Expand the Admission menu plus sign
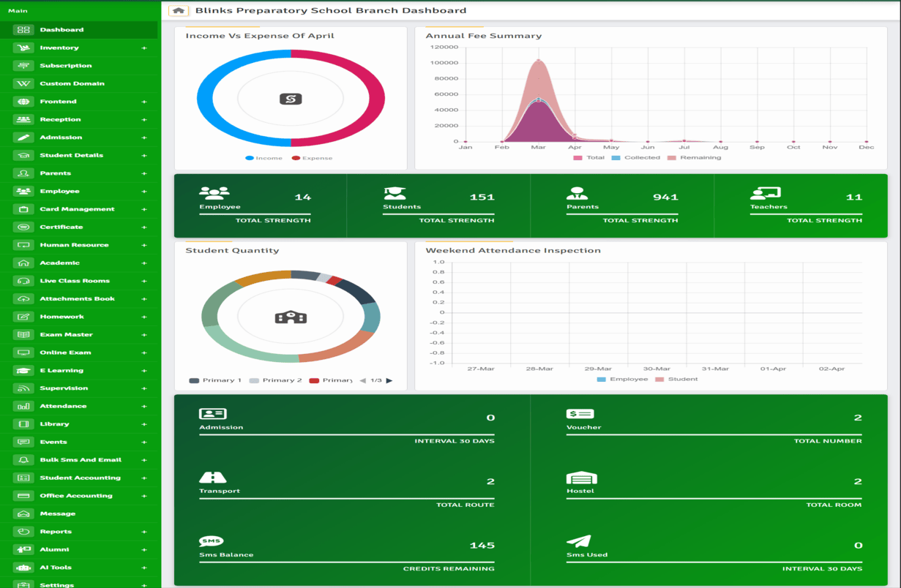The image size is (901, 588). (x=144, y=137)
